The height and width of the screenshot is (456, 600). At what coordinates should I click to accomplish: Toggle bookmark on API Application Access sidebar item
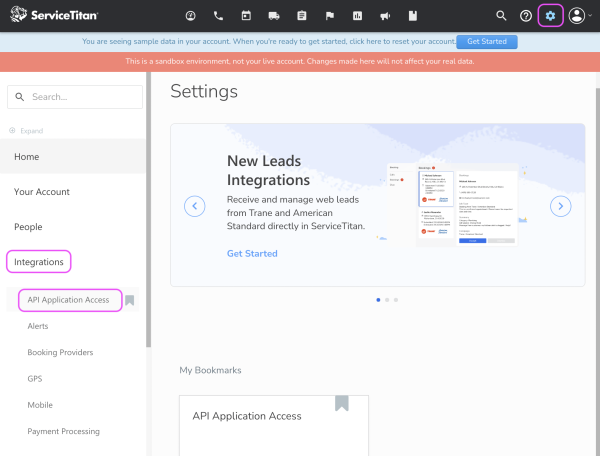pos(130,300)
